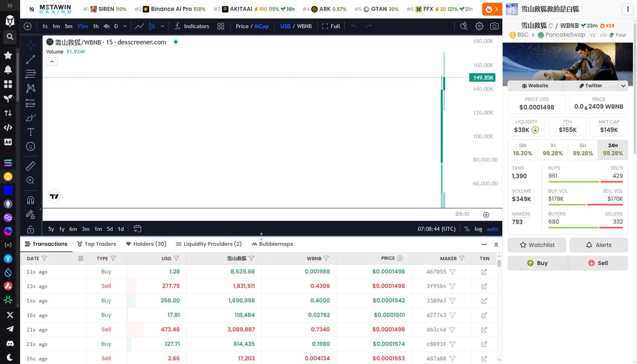
Task: Open chart style dropdown arrow
Action: pyautogui.click(x=162, y=26)
